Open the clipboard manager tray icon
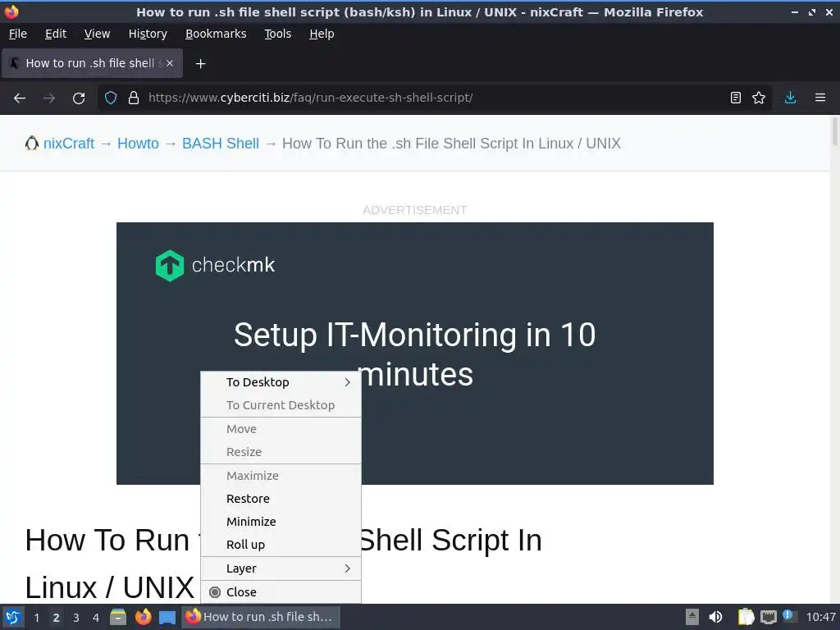Viewport: 840px width, 630px height. [746, 617]
